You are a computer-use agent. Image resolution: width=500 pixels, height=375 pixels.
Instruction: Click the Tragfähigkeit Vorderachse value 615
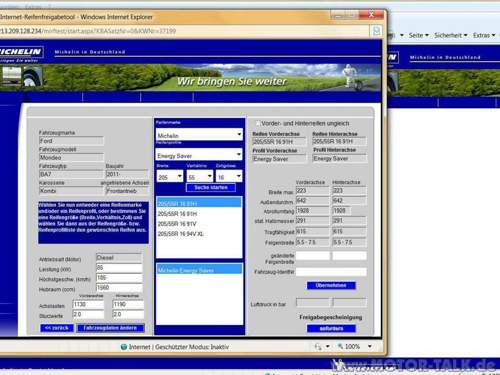313,231
